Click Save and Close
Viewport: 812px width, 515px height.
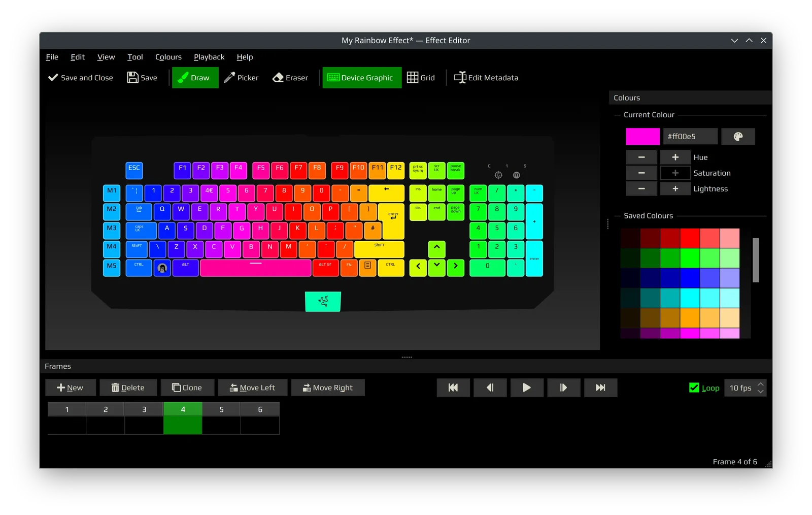(81, 78)
